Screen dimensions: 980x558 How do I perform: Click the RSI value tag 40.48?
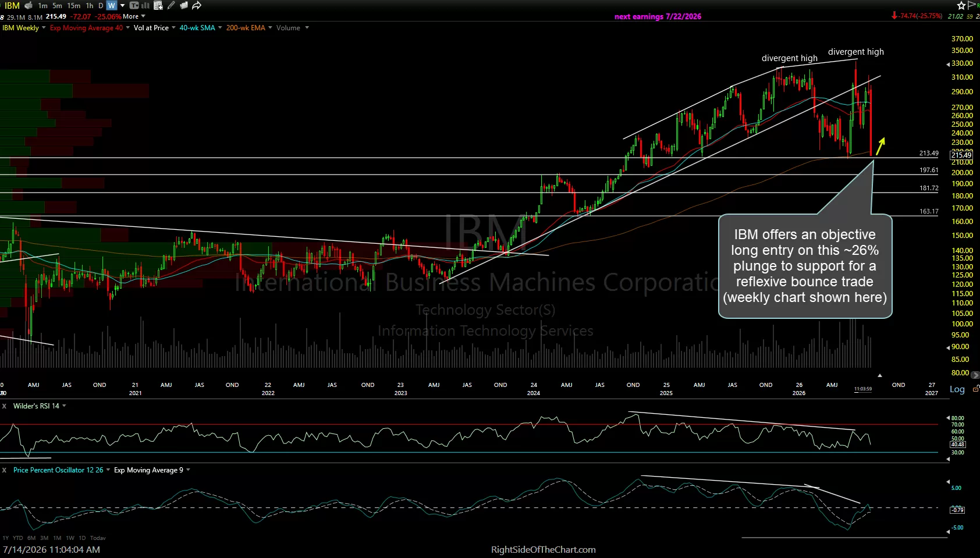(x=958, y=445)
